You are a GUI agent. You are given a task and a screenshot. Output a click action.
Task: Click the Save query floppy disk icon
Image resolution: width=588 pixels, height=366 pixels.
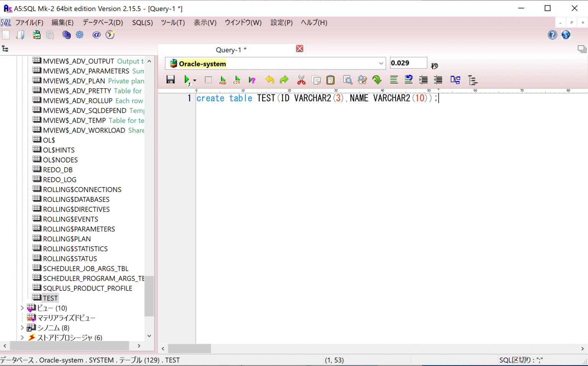click(171, 80)
